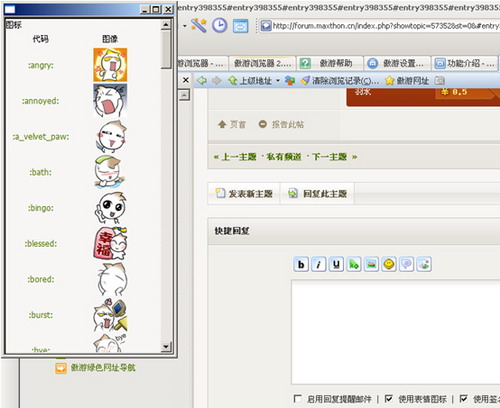Click the :bingo: code text

[41, 208]
